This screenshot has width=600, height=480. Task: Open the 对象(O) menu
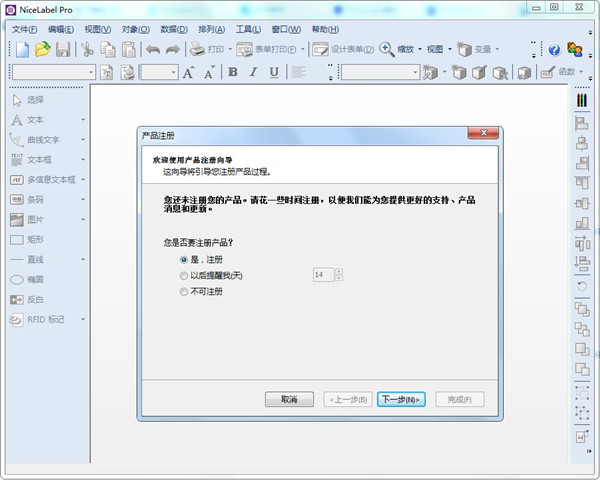[136, 29]
